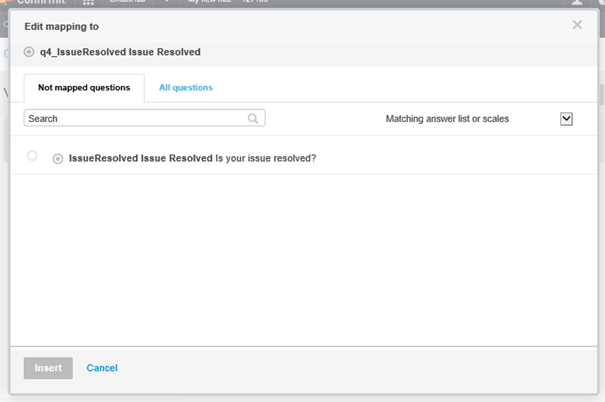
Task: Click the "Is your issue resolved?" question text
Action: pos(265,158)
